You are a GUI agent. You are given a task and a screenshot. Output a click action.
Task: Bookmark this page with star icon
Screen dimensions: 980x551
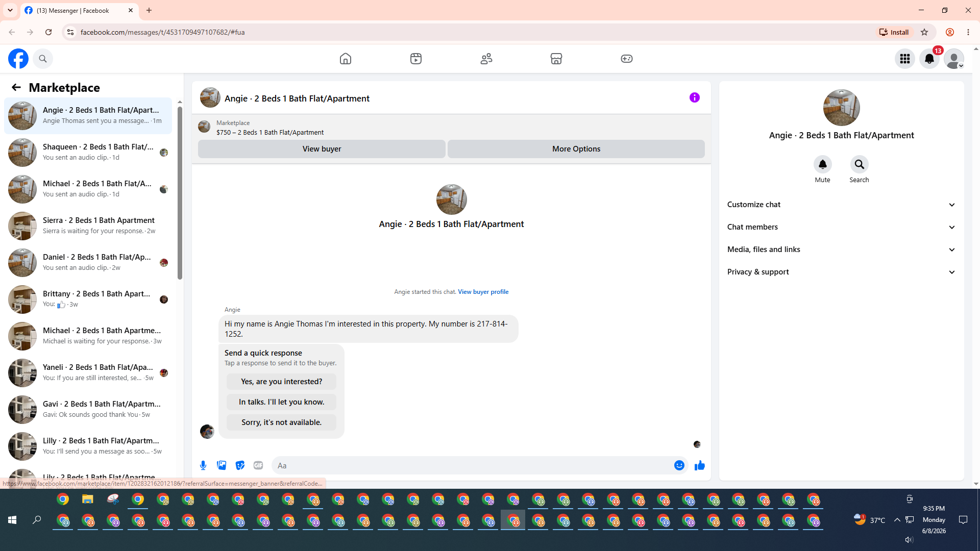(x=924, y=32)
